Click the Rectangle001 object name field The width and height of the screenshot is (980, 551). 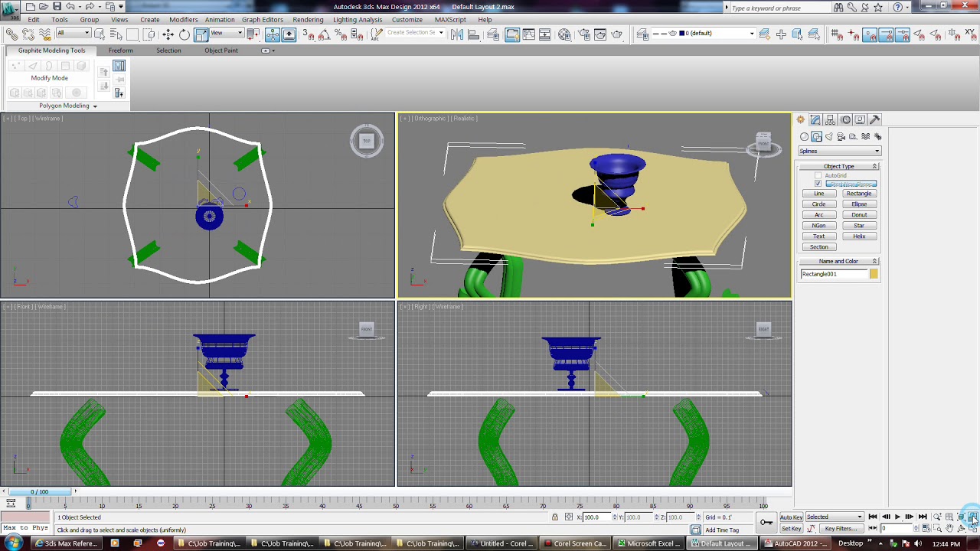pyautogui.click(x=834, y=274)
